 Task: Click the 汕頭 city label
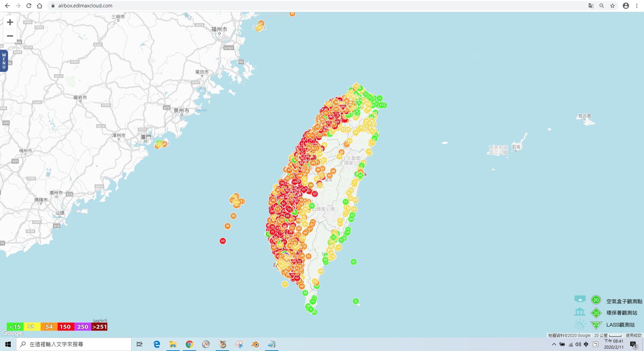click(60, 213)
